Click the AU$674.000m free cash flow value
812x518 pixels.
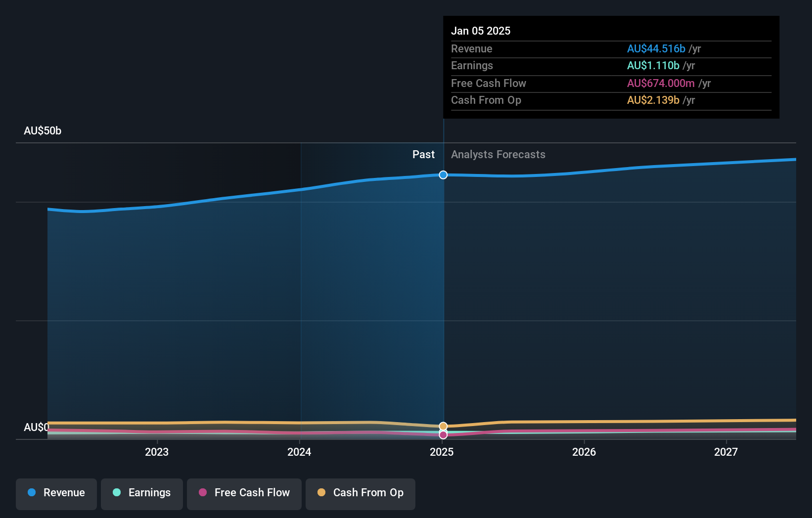click(x=661, y=84)
